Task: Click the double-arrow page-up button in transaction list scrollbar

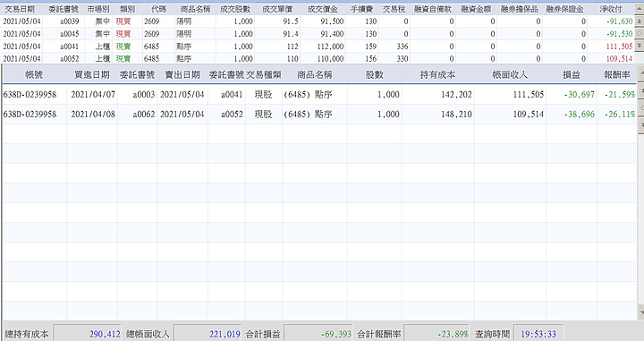Action: coord(639,21)
